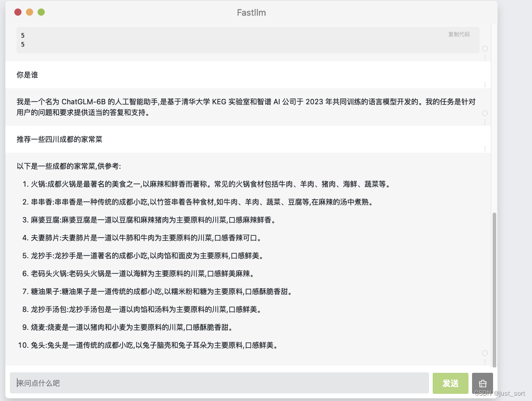Open more options for message 你是谁
Image resolution: width=532 pixels, height=401 pixels.
click(x=485, y=85)
